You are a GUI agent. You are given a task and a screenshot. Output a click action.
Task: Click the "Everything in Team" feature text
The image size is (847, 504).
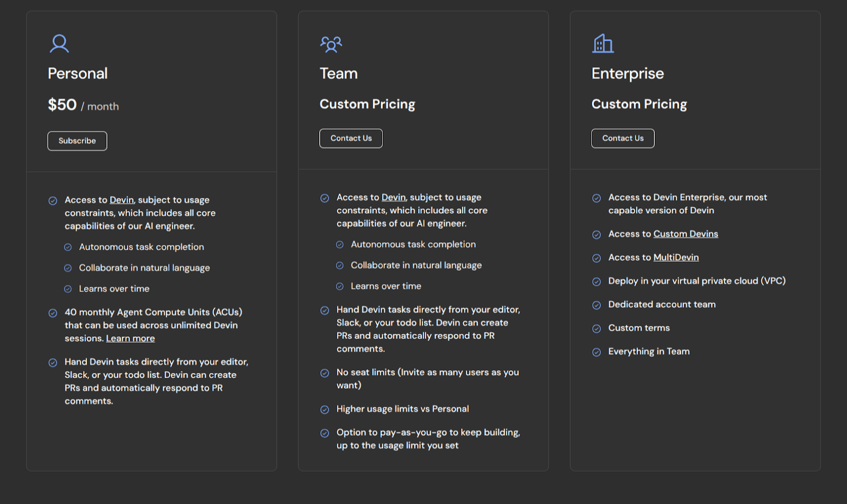point(649,352)
